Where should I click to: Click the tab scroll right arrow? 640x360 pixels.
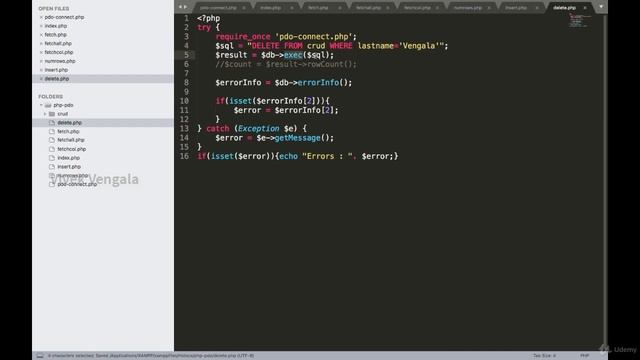coord(186,7)
